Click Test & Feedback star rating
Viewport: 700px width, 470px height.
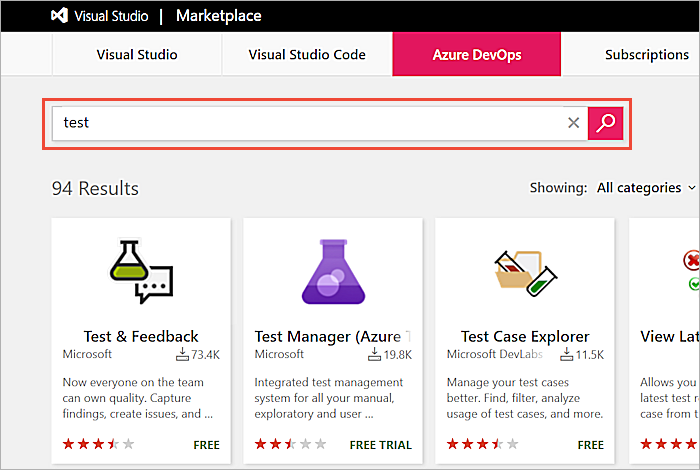pos(98,444)
